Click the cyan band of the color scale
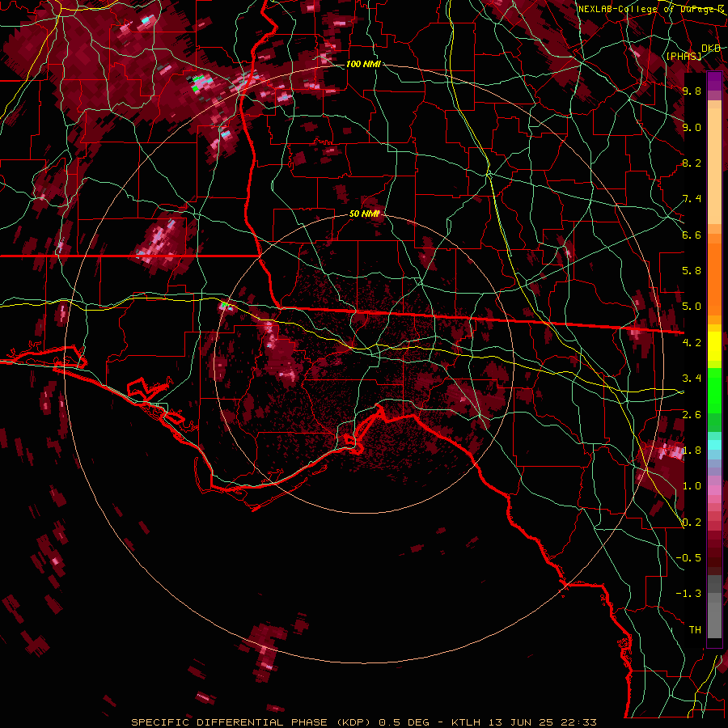This screenshot has height=728, width=728. [714, 444]
